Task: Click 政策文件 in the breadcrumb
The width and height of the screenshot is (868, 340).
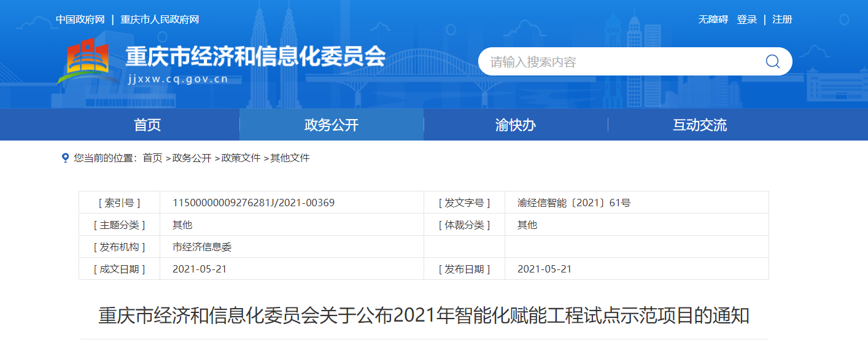Action: click(x=241, y=158)
